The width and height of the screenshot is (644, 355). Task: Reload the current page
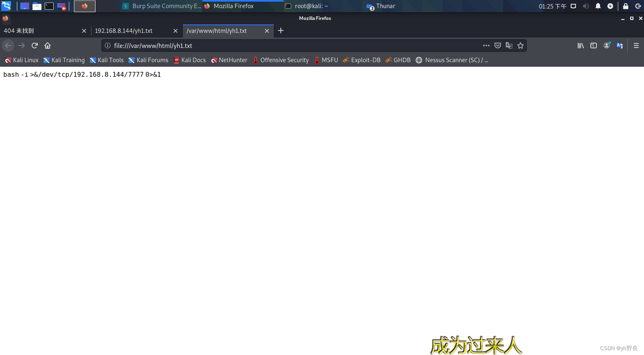[x=35, y=45]
